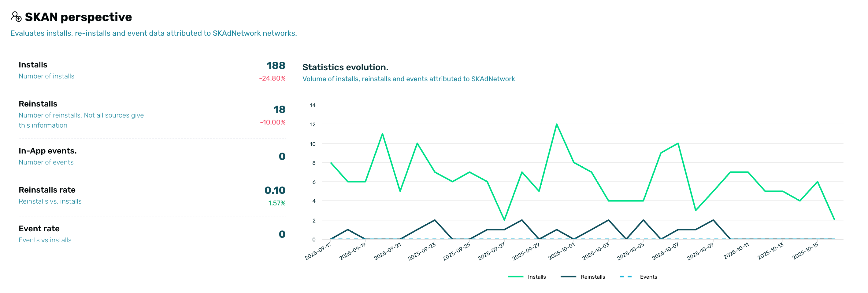Click the -24.80% installs change figure

pyautogui.click(x=272, y=78)
